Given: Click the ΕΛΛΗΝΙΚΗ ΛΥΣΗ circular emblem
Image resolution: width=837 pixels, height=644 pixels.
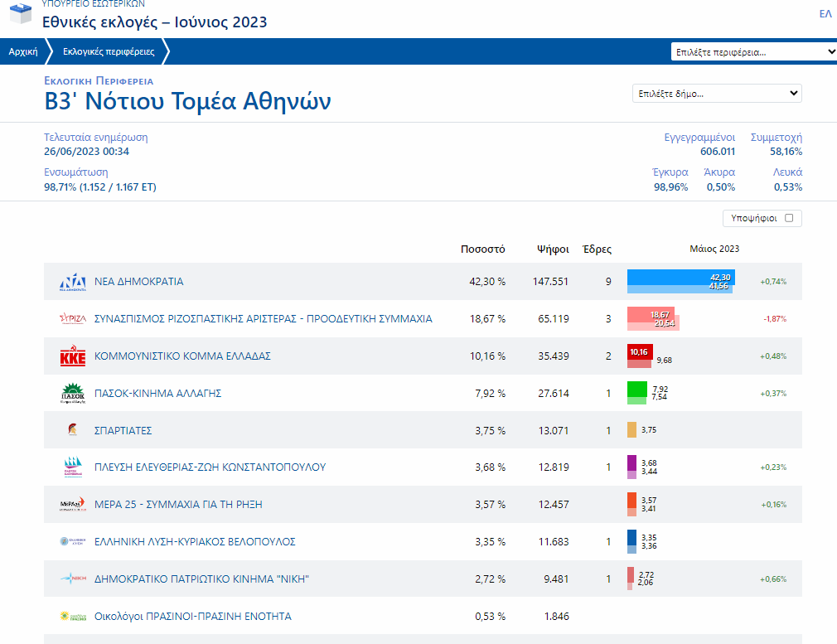Looking at the screenshot, I should tap(74, 542).
